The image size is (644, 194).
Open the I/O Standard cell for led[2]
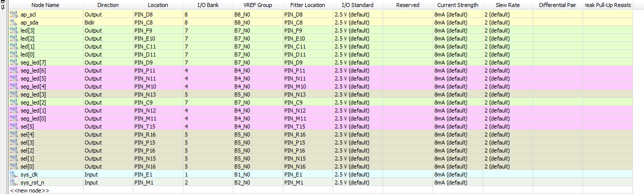click(358, 38)
